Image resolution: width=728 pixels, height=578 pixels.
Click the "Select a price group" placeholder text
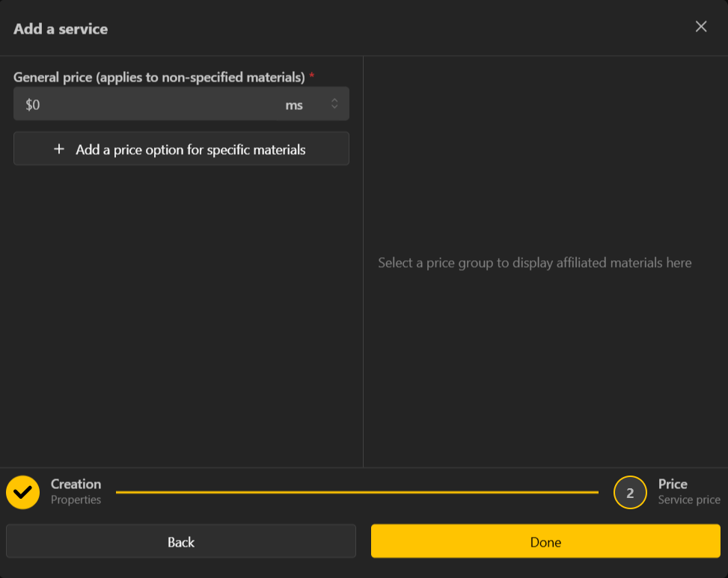(534, 263)
